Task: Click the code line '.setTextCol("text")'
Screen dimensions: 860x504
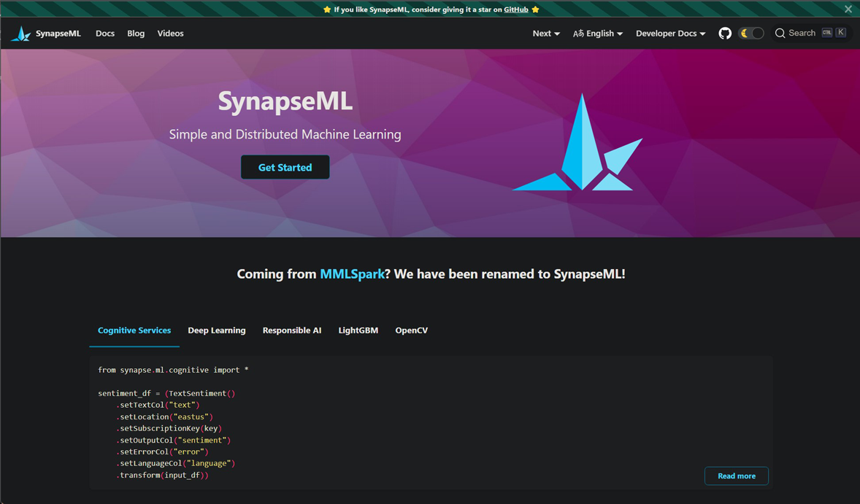Action: 158,405
